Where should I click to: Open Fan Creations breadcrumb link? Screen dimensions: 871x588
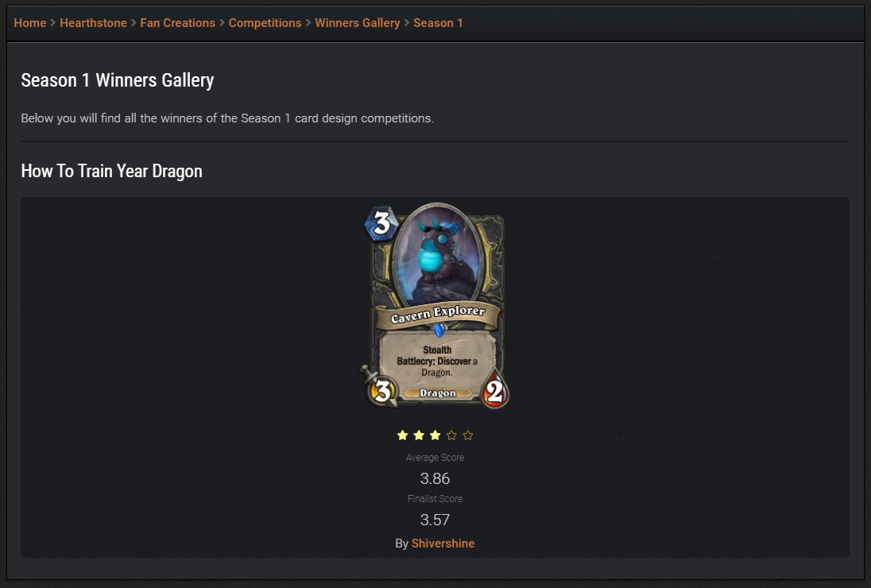click(178, 23)
